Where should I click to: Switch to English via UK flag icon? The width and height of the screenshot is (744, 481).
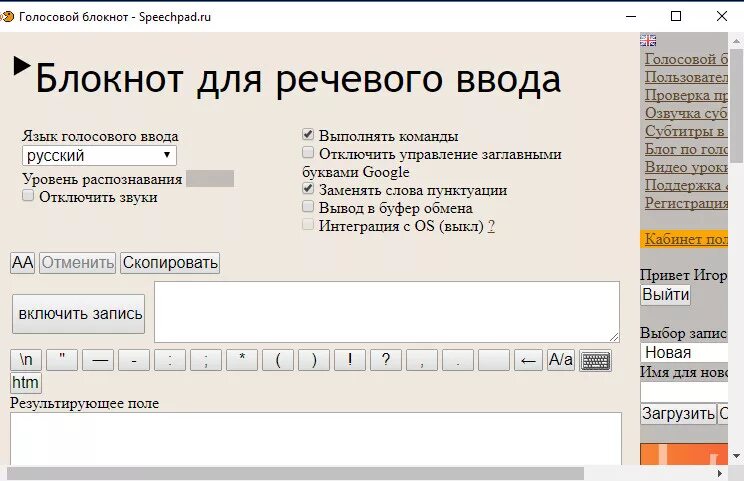(648, 40)
